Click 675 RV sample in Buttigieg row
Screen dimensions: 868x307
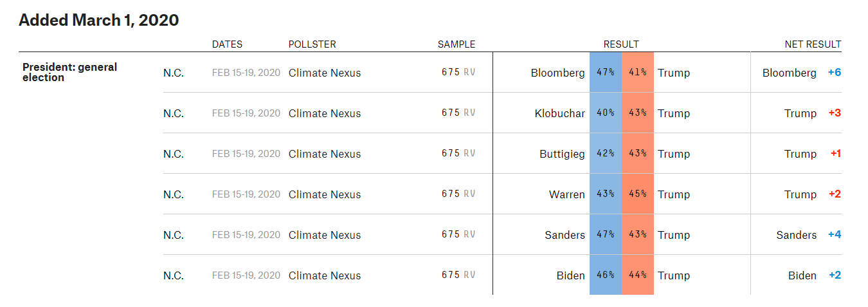coord(458,153)
